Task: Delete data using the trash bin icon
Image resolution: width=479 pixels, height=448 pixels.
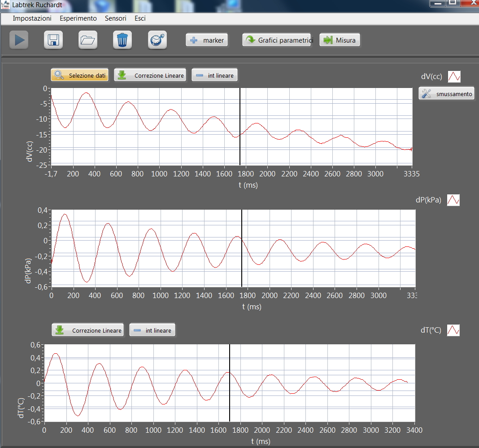Action: 122,40
